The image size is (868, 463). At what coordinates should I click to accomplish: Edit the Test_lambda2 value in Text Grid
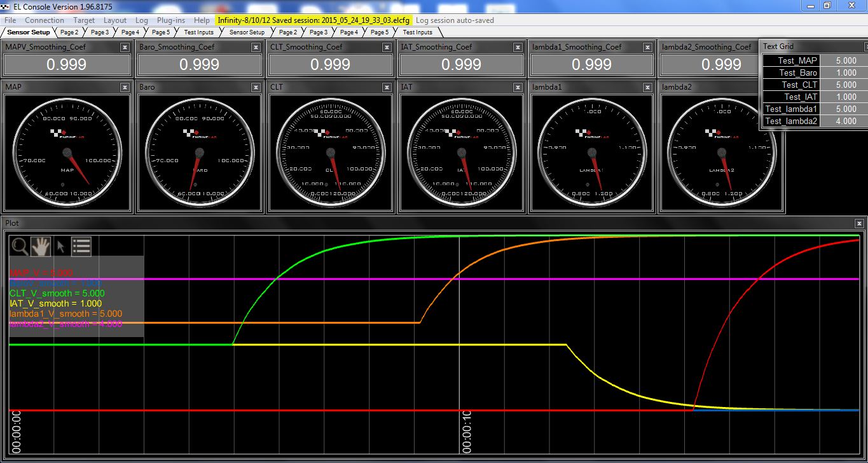pos(845,121)
